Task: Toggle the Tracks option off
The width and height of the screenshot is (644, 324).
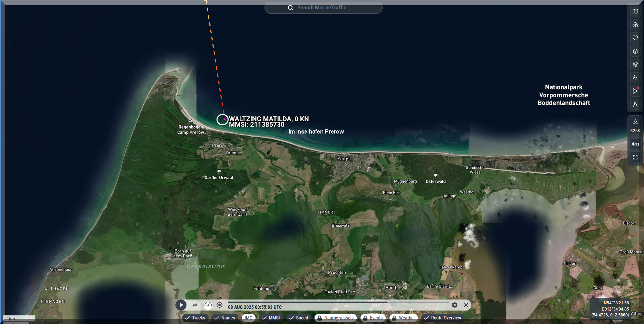Action: tap(195, 318)
